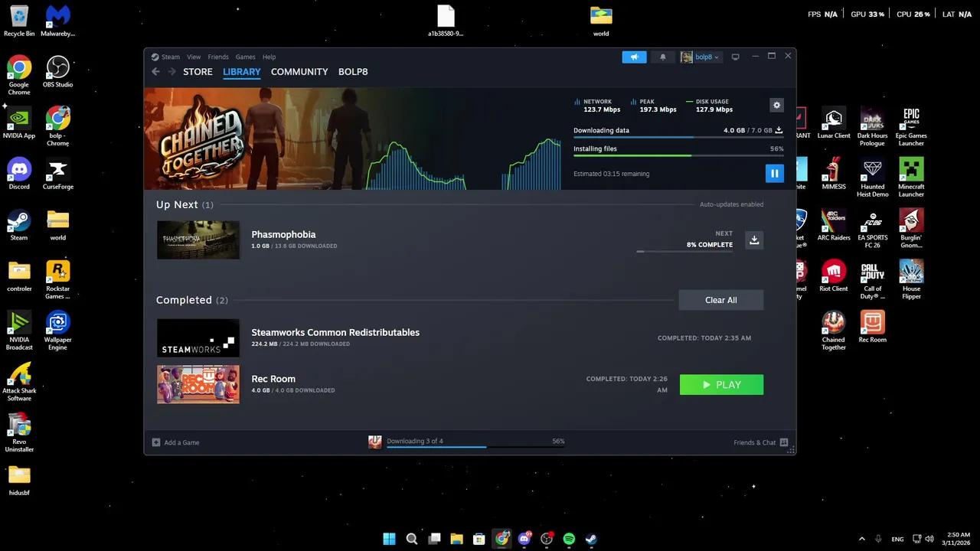Screen dimensions: 980x551
Task: Select the Minecraft Launcher desktop icon
Action: [x=911, y=178]
